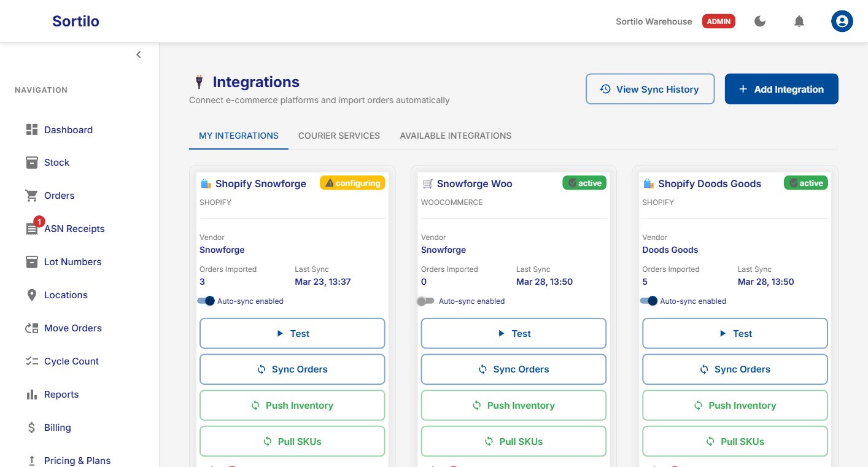Pull SKUs for Shopify Snowforge
Image resolution: width=868 pixels, height=467 pixels.
point(292,441)
